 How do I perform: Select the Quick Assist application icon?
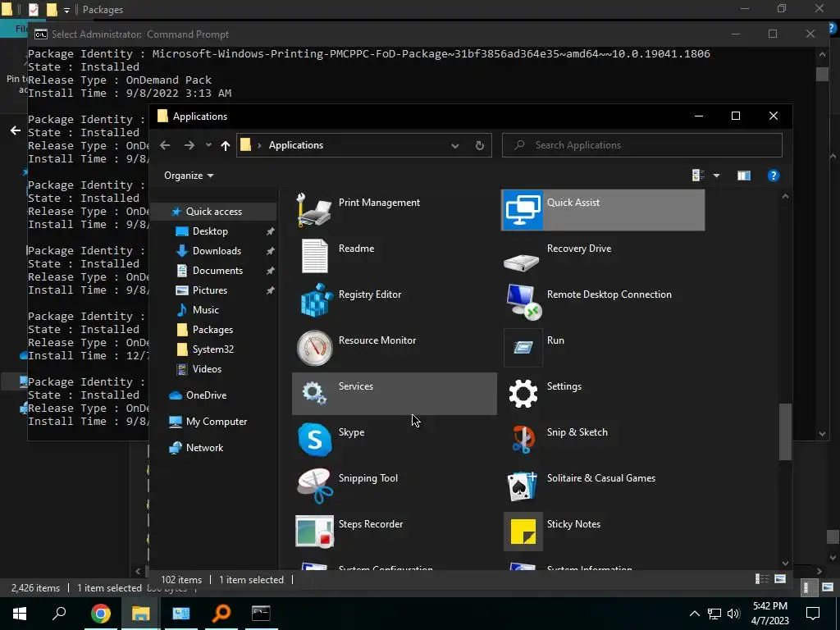coord(523,209)
